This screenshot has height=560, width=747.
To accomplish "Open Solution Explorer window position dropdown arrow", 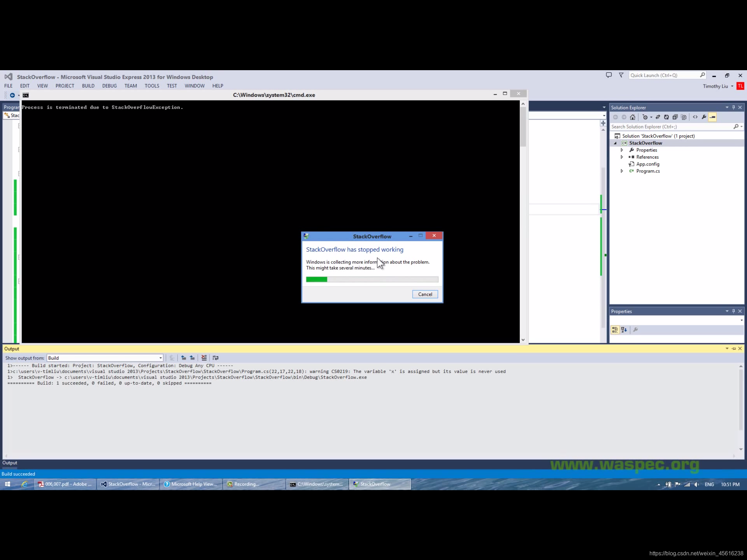I will [x=727, y=108].
